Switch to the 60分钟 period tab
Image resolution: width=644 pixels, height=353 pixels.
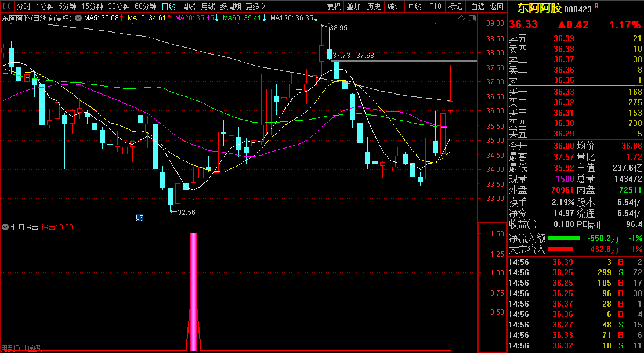point(145,6)
